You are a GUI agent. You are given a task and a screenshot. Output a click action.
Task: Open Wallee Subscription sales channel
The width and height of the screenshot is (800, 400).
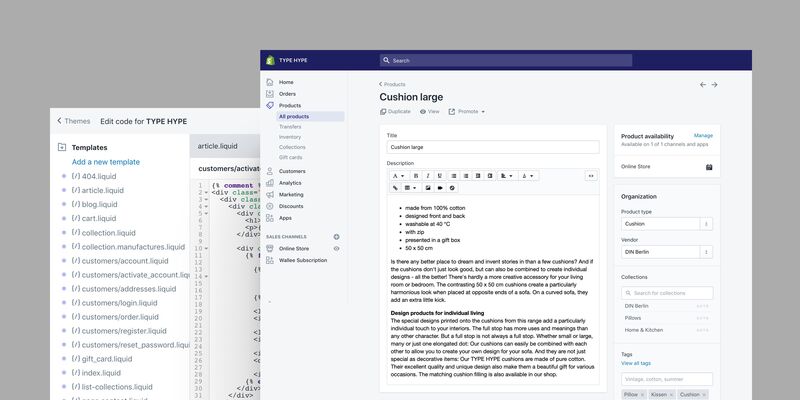(x=303, y=260)
